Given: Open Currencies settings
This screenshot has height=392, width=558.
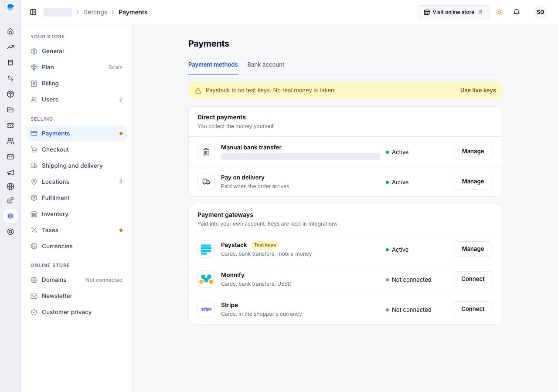Looking at the screenshot, I should point(77,246).
